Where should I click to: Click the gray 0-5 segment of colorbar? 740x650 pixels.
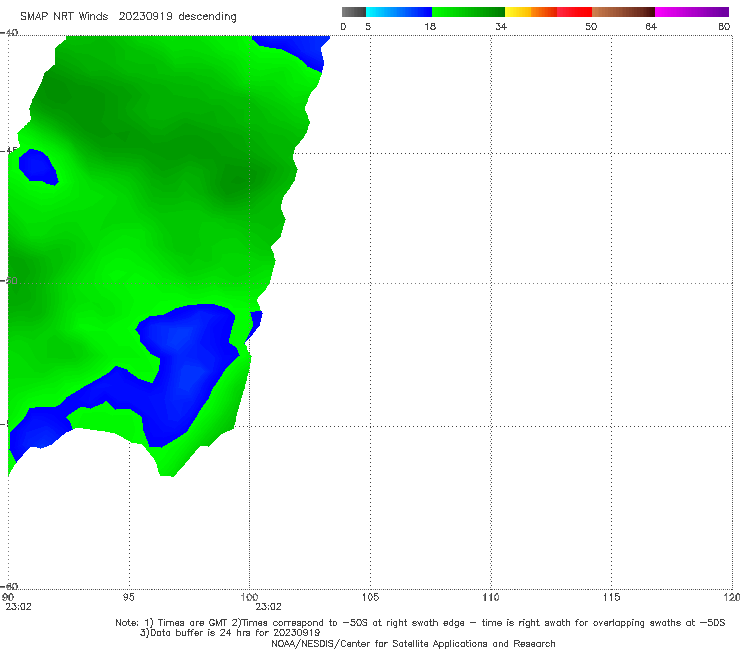(354, 12)
